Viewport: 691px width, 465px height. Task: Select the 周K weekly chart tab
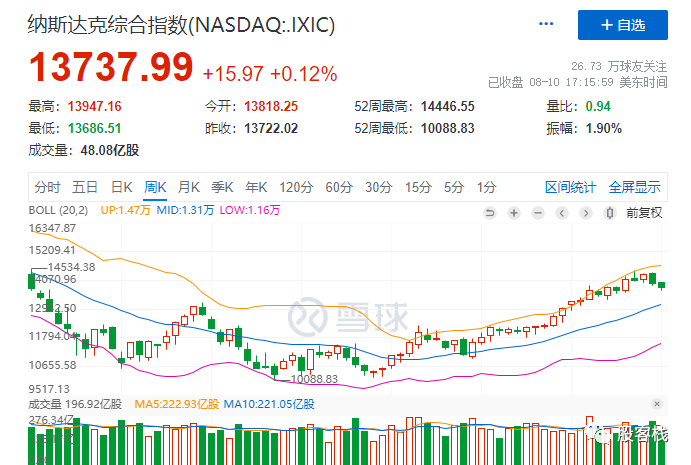[x=155, y=187]
